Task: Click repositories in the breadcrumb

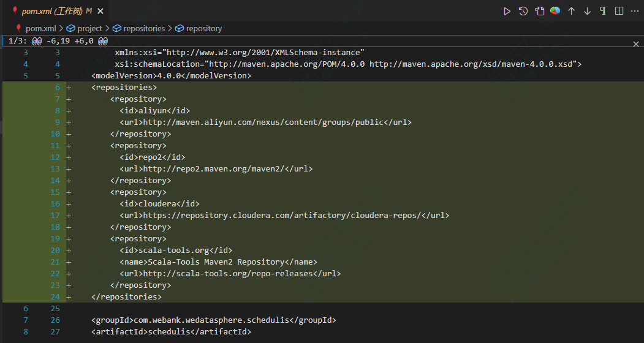Action: pyautogui.click(x=144, y=28)
